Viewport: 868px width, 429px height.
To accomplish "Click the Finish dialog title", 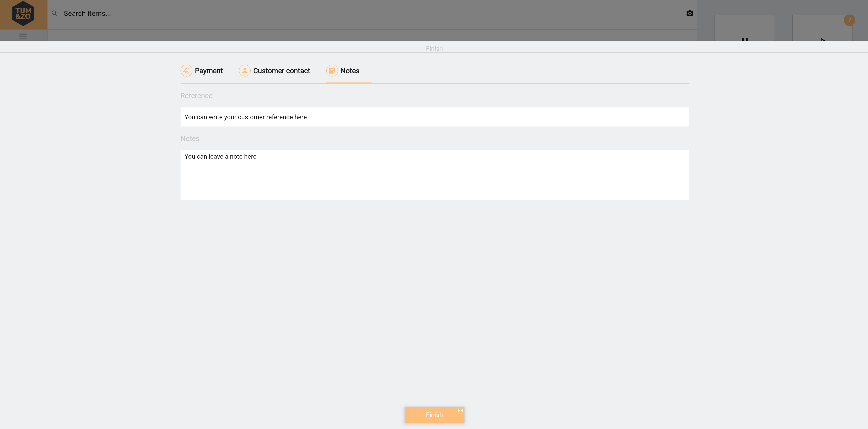I will click(x=434, y=48).
